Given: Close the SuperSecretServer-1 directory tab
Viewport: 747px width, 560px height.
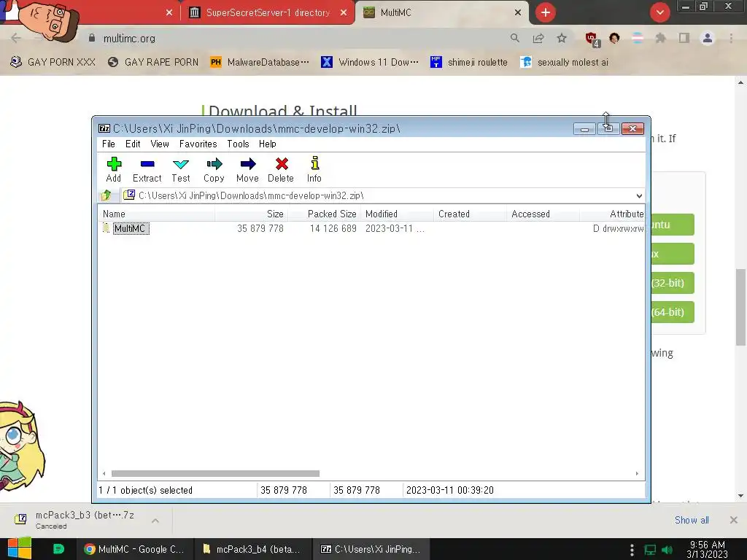Looking at the screenshot, I should (344, 13).
